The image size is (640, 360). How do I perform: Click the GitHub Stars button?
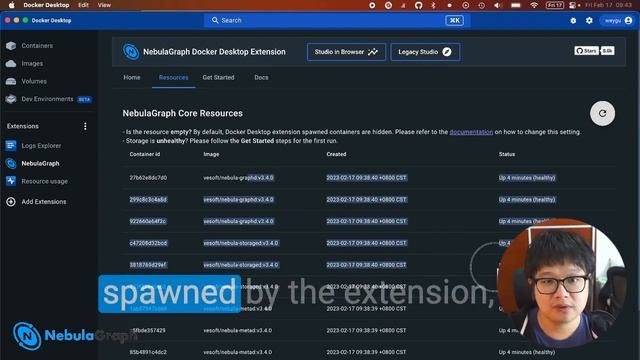[x=587, y=51]
